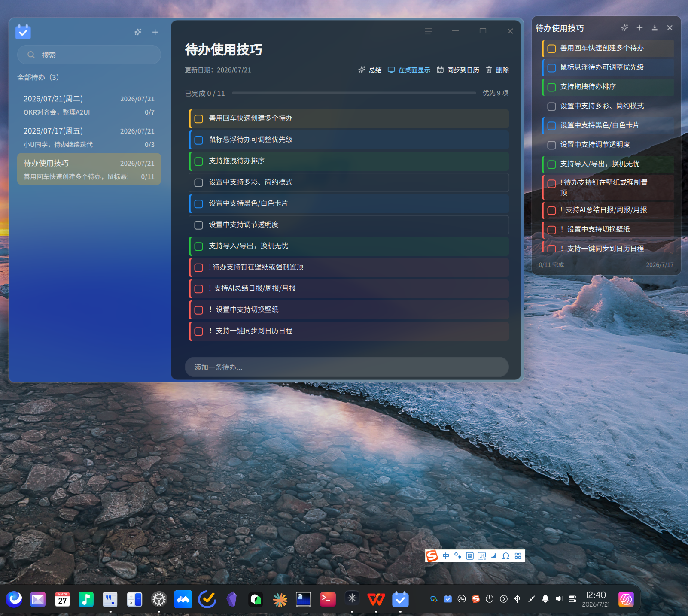Open the red Terminal app in dock
This screenshot has height=616, width=688.
328,599
